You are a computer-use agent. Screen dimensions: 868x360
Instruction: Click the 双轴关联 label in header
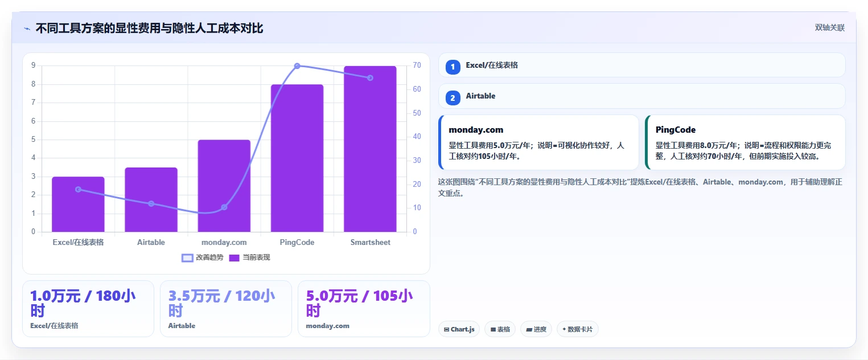click(x=829, y=28)
